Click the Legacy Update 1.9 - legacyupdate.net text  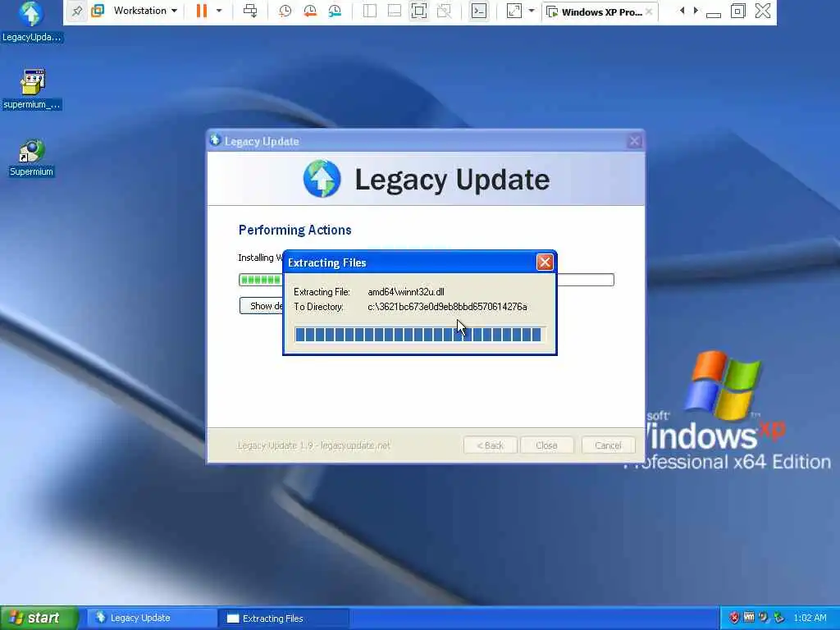314,445
